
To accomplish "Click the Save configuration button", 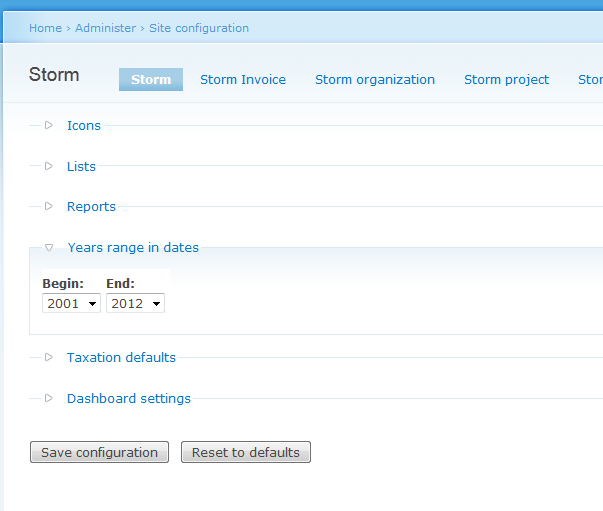I will point(100,452).
